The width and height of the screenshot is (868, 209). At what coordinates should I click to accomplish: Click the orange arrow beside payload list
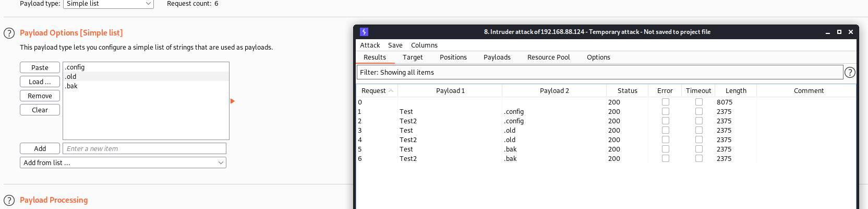[x=233, y=101]
